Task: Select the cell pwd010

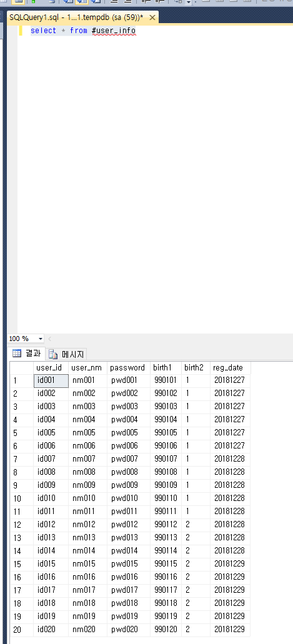Action: click(129, 498)
